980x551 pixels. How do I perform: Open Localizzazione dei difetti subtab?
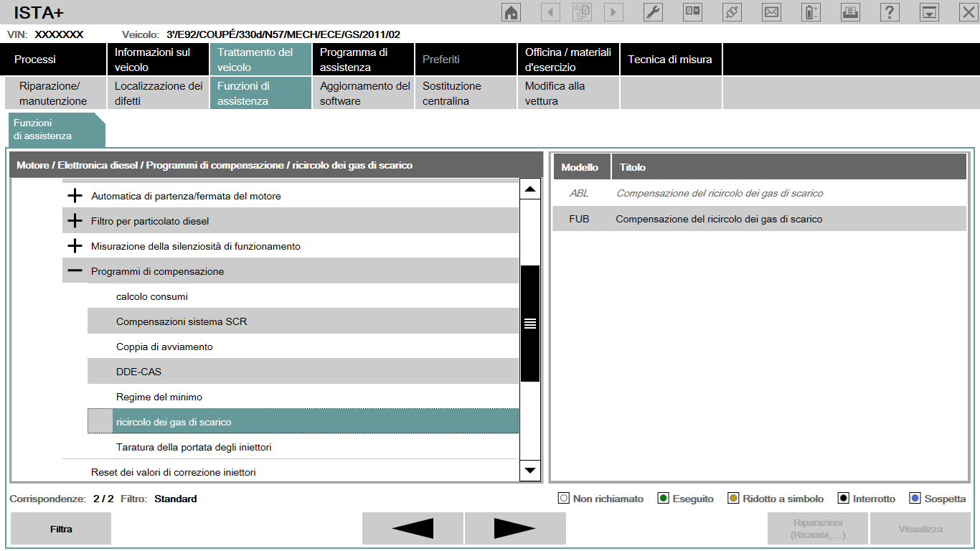point(157,93)
